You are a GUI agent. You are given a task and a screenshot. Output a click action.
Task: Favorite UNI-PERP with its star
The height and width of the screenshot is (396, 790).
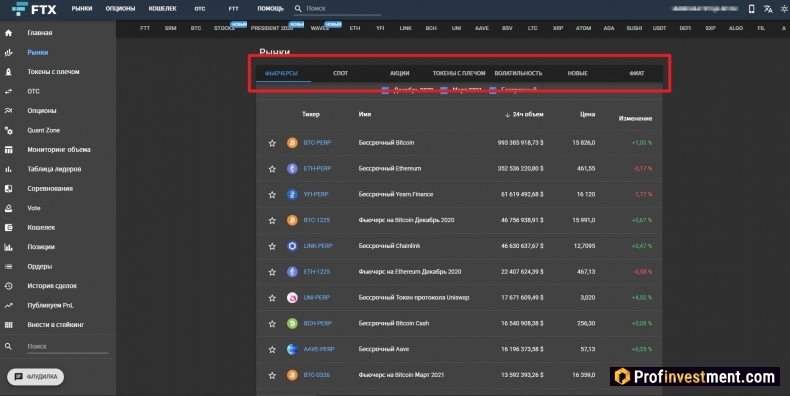click(272, 298)
